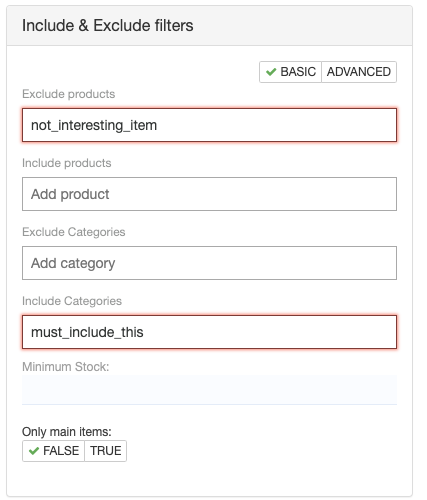Image resolution: width=427 pixels, height=500 pixels.
Task: Set Only main items to FALSE
Action: click(53, 451)
